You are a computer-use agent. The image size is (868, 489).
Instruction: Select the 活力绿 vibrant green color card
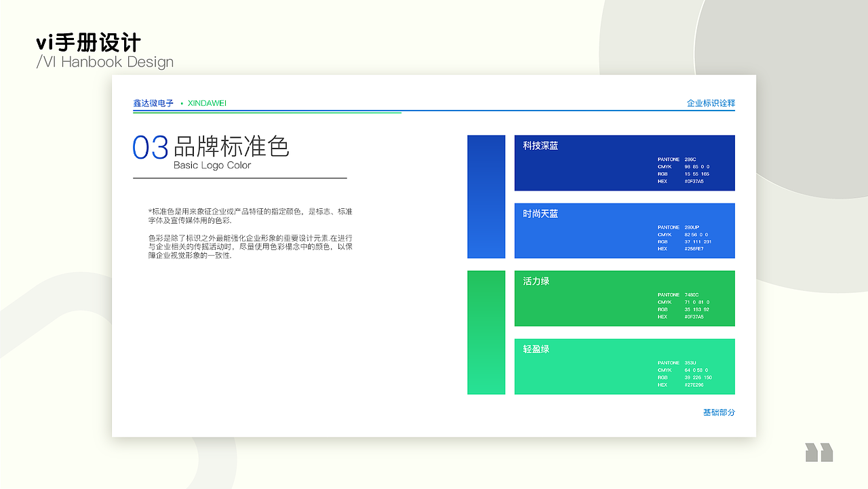pos(624,298)
